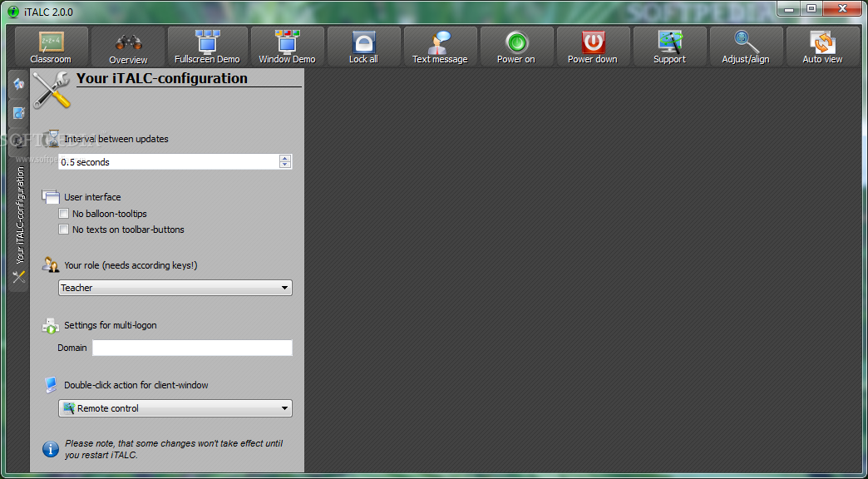868x479 pixels.
Task: Click the hourglass icon by Interval between updates
Action: [52, 138]
